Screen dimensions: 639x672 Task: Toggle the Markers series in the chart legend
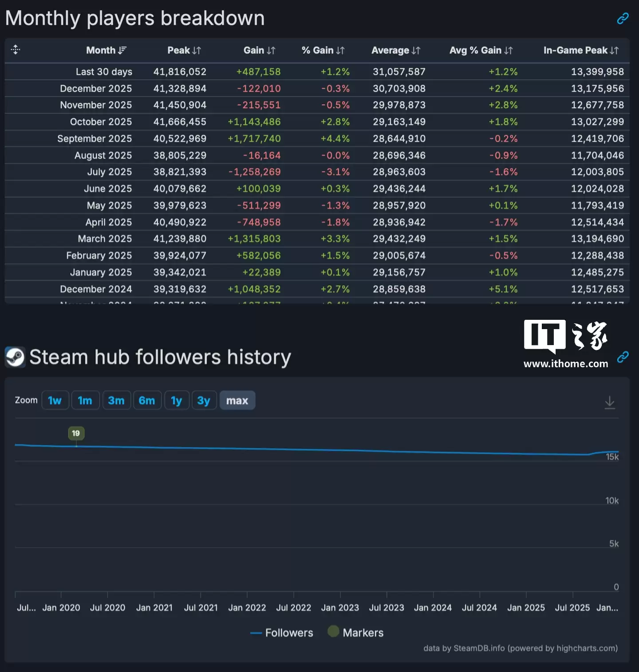(x=355, y=632)
